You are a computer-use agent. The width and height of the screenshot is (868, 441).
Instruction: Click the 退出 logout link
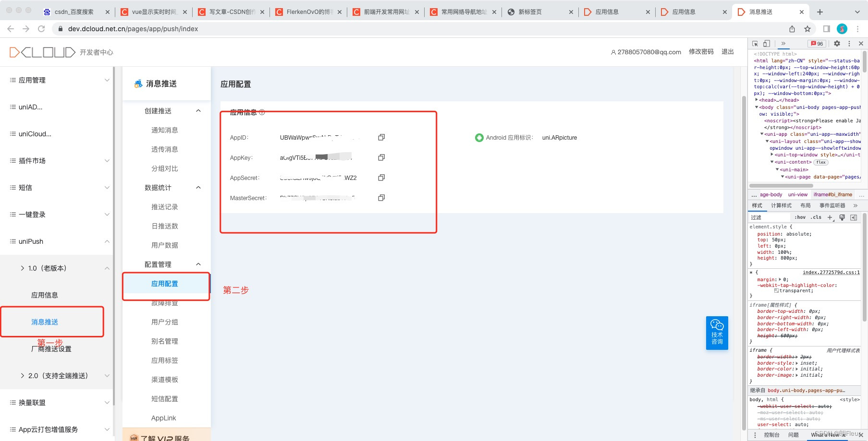727,52
